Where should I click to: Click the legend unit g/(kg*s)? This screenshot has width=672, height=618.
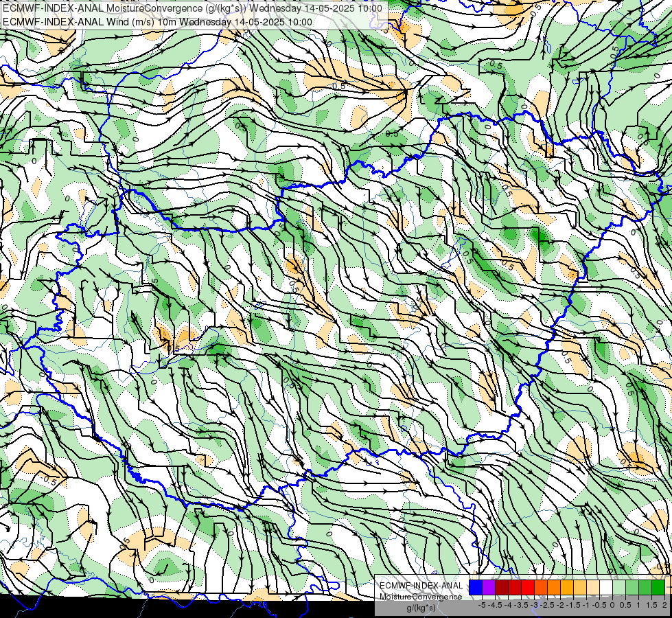421,608
